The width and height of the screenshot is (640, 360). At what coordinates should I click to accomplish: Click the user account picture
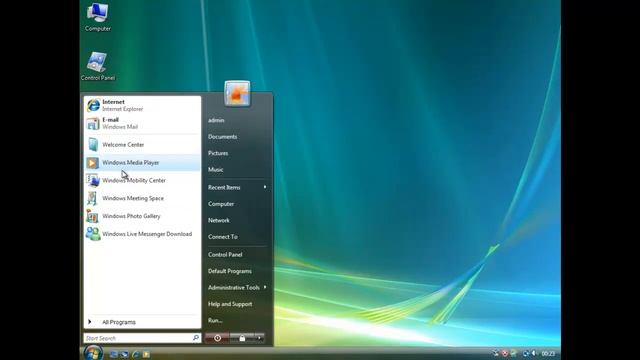click(x=237, y=93)
